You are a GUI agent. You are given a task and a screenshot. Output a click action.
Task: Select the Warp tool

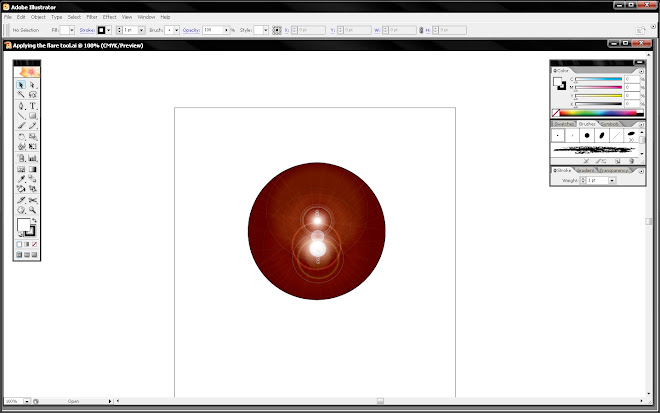[21, 147]
